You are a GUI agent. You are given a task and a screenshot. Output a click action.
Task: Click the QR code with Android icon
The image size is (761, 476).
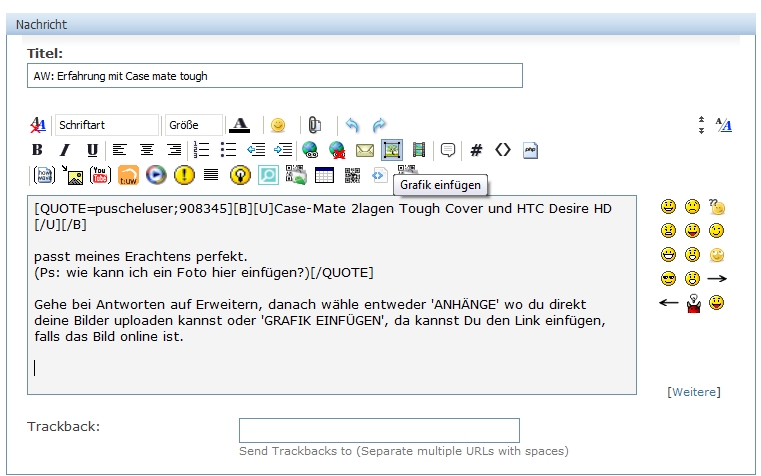click(x=296, y=175)
